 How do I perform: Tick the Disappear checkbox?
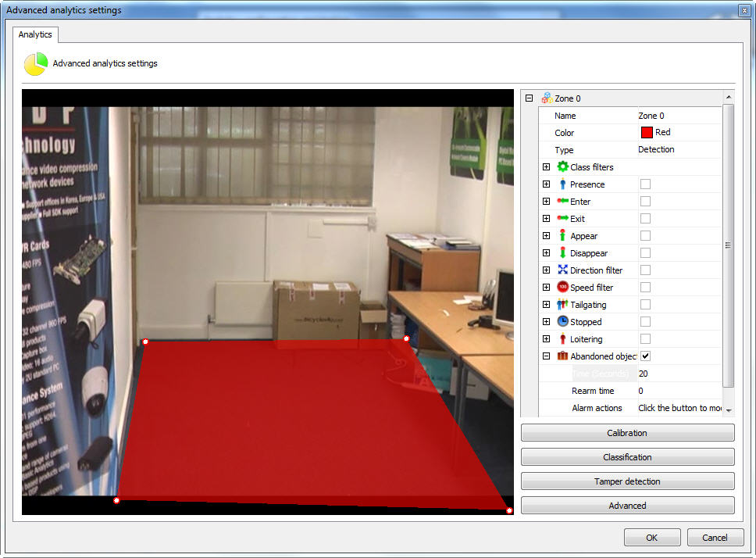[x=645, y=252]
